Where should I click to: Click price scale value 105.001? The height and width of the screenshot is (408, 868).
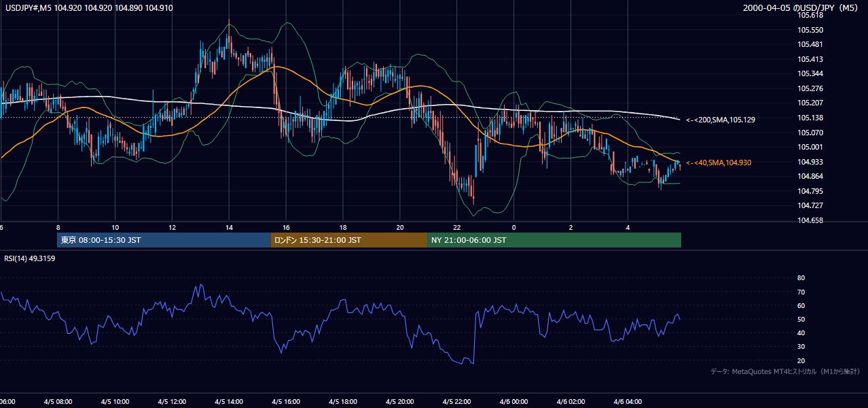click(x=810, y=147)
